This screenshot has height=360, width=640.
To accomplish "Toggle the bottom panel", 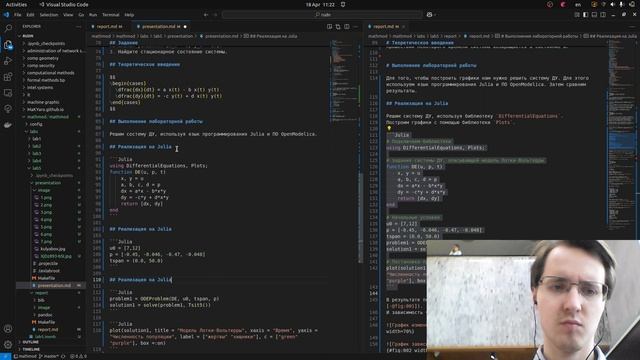I will coord(594,15).
